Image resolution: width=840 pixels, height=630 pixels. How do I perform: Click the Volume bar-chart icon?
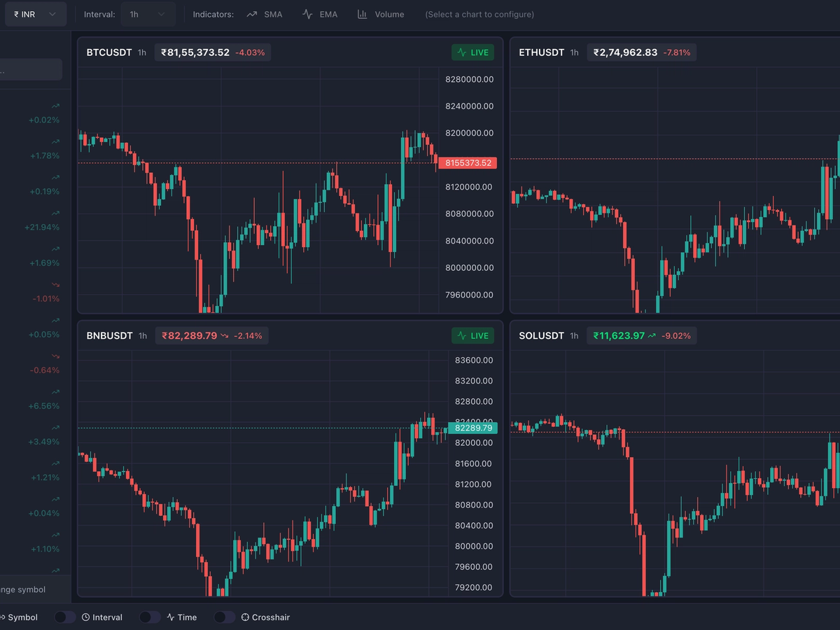coord(362,14)
